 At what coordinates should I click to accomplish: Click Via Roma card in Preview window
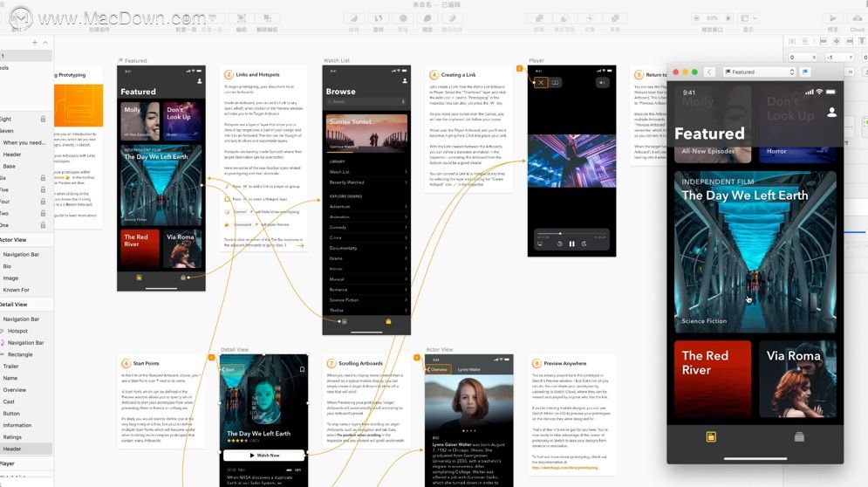tap(797, 379)
